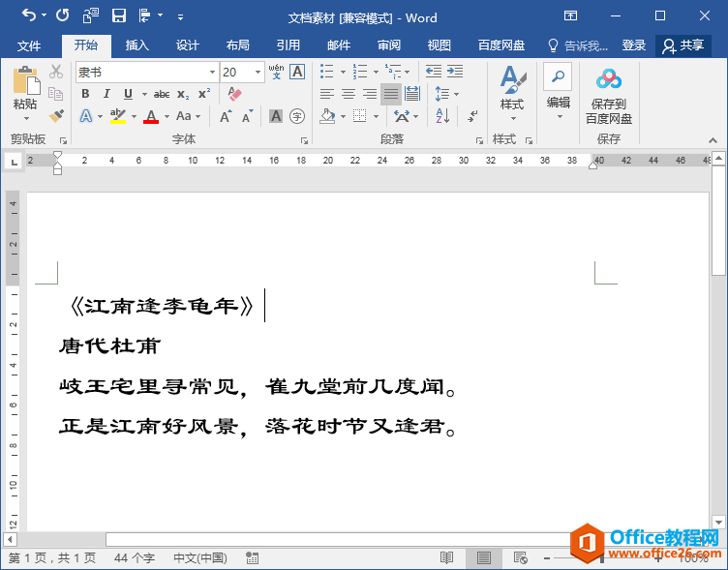
Task: Click the Save icon in quick access toolbar
Action: tap(119, 16)
